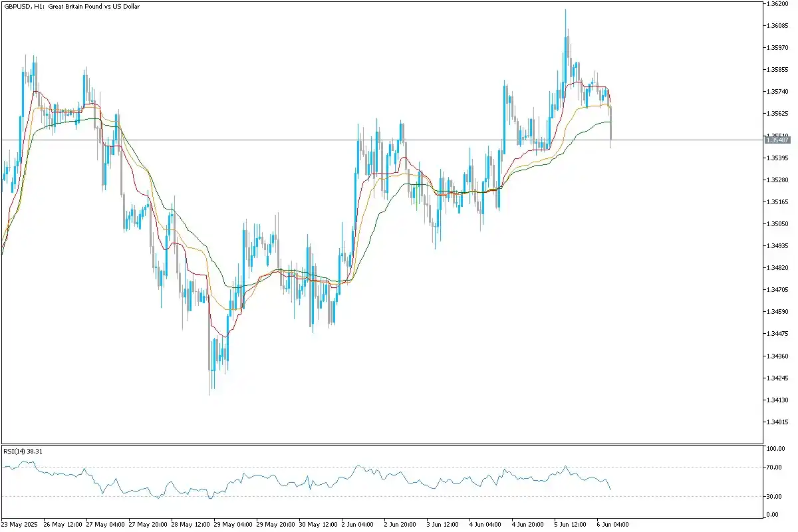Click the 2 Jun 04:00 time label
This screenshot has height=532, width=798.
358,524
